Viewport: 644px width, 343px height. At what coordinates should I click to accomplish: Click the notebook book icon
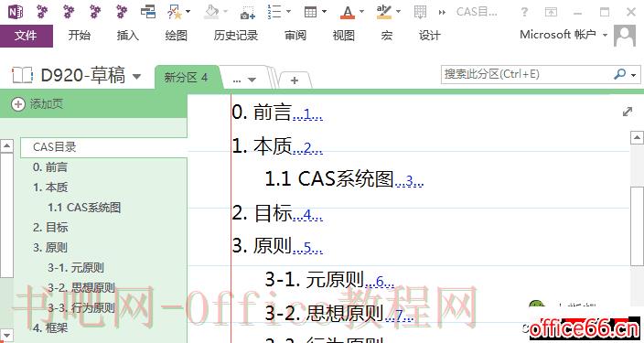pos(22,76)
